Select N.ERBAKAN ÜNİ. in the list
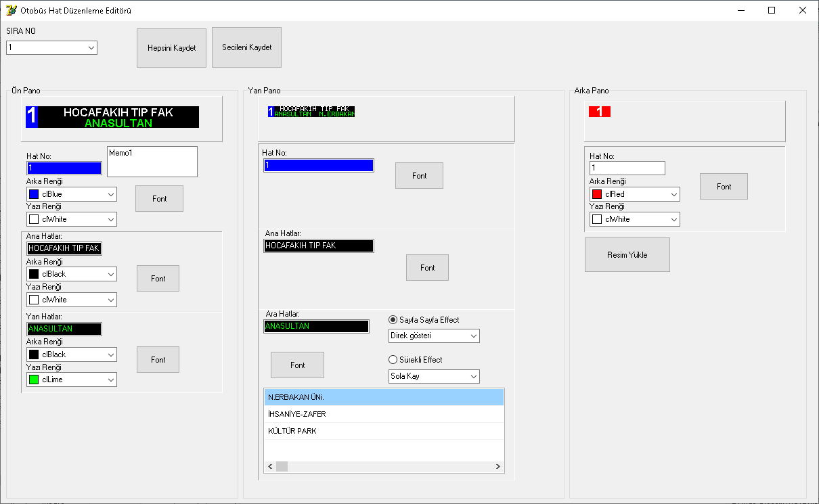The width and height of the screenshot is (819, 504). point(383,397)
